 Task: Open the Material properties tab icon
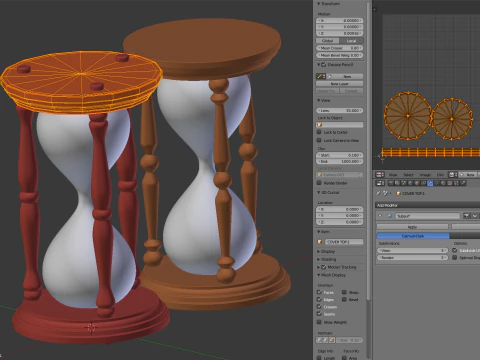pyautogui.click(x=443, y=183)
